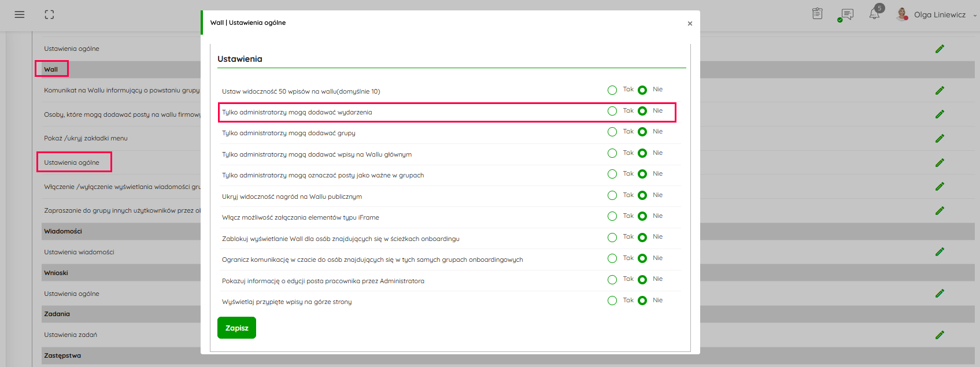This screenshot has height=367, width=980.
Task: Select Tak for 50 wpisów visibility
Action: [612, 90]
